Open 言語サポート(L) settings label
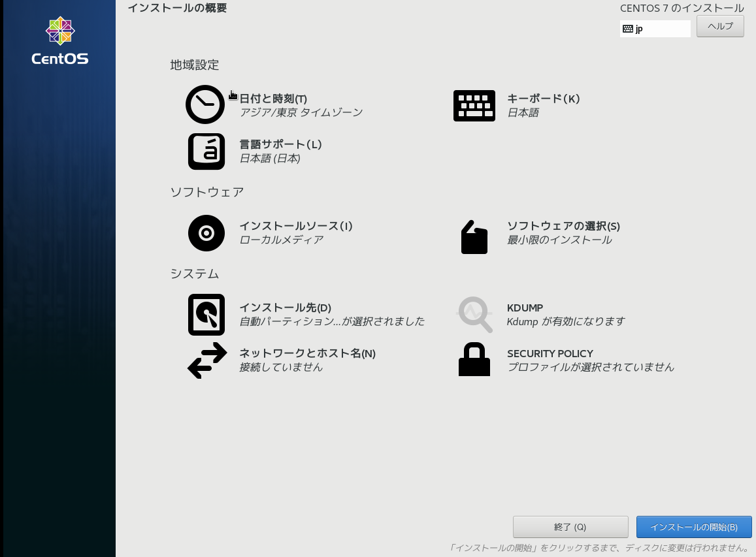The width and height of the screenshot is (756, 557). click(280, 144)
